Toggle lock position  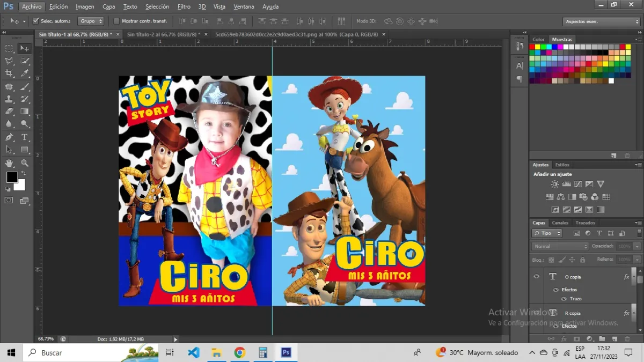pos(572,260)
